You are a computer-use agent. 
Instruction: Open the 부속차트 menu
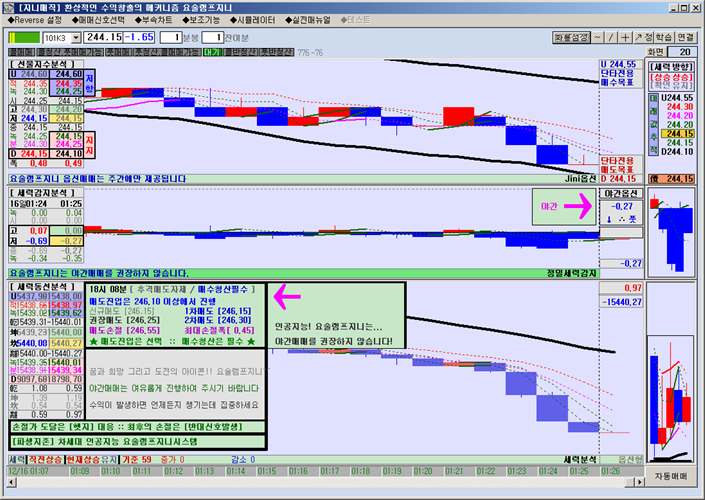(153, 20)
